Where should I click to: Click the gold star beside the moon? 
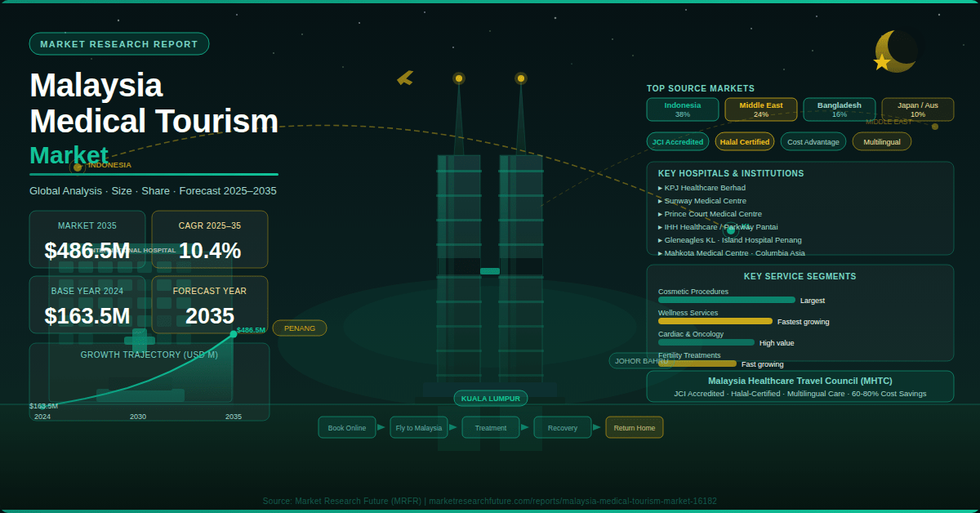(881, 62)
